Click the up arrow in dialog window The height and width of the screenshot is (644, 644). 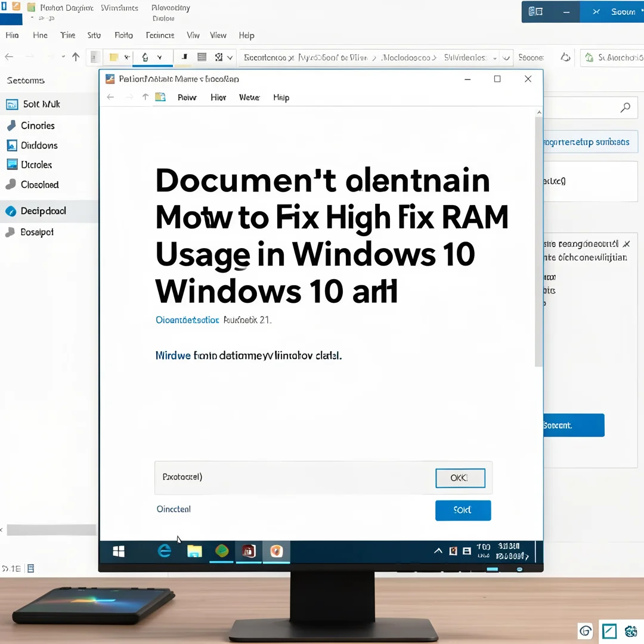point(145,97)
